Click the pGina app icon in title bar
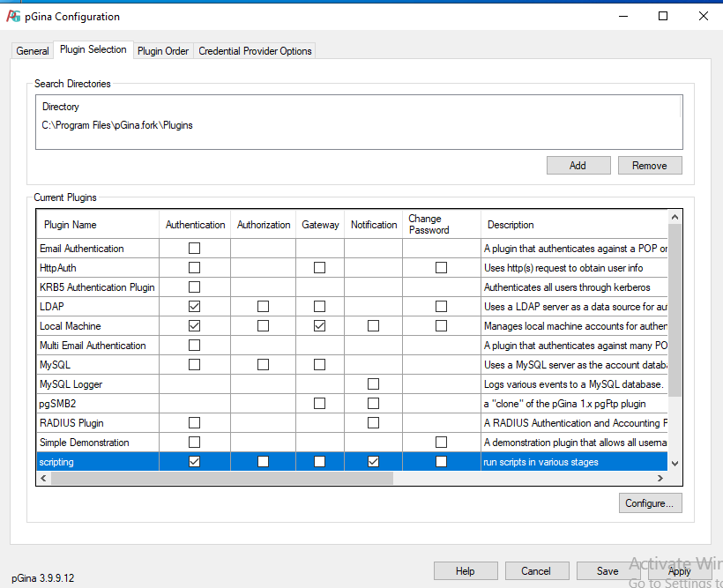Screen dimensions: 723x588 13,16
